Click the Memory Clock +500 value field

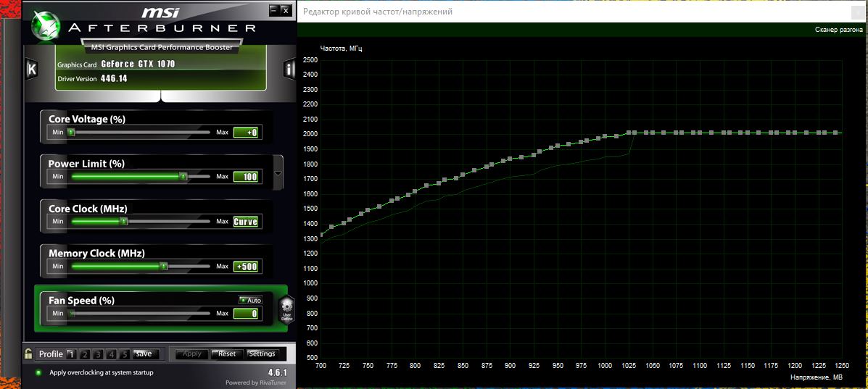click(246, 267)
